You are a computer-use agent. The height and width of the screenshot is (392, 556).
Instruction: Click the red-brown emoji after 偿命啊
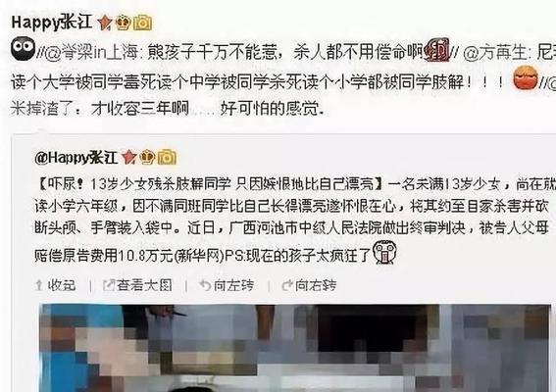(x=437, y=50)
